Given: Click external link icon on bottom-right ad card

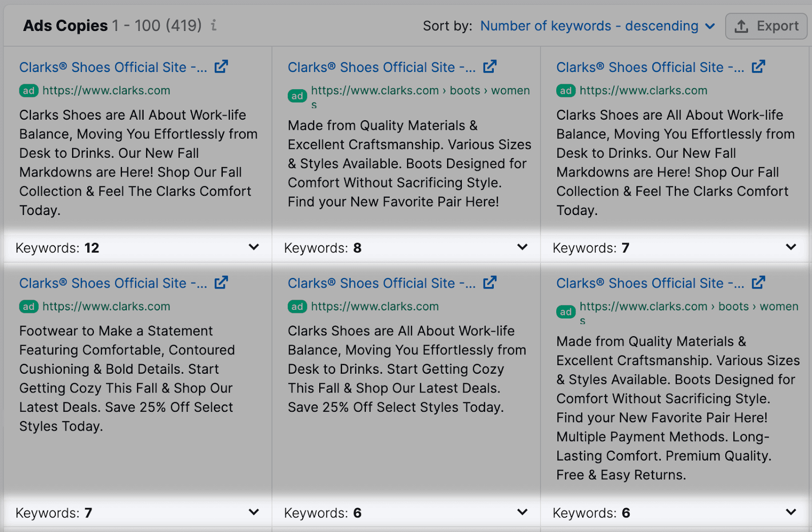Looking at the screenshot, I should pos(758,282).
